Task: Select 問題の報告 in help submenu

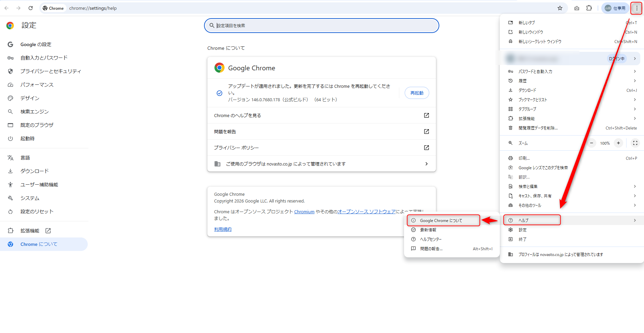Action: [x=452, y=249]
